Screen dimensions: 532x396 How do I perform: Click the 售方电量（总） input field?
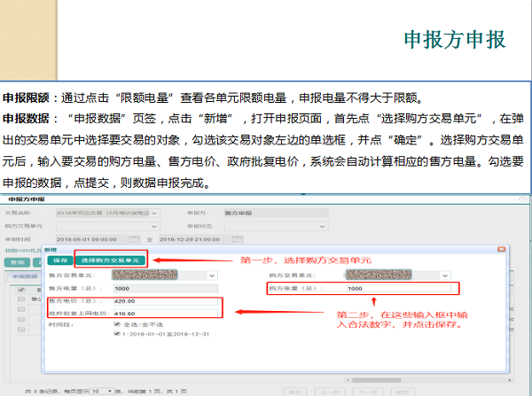point(164,289)
